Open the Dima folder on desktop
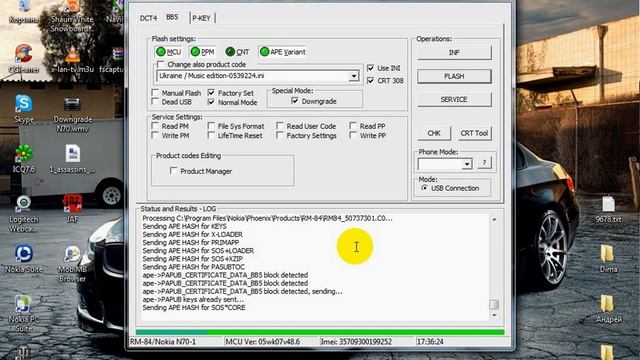The width and height of the screenshot is (640, 360). click(608, 259)
